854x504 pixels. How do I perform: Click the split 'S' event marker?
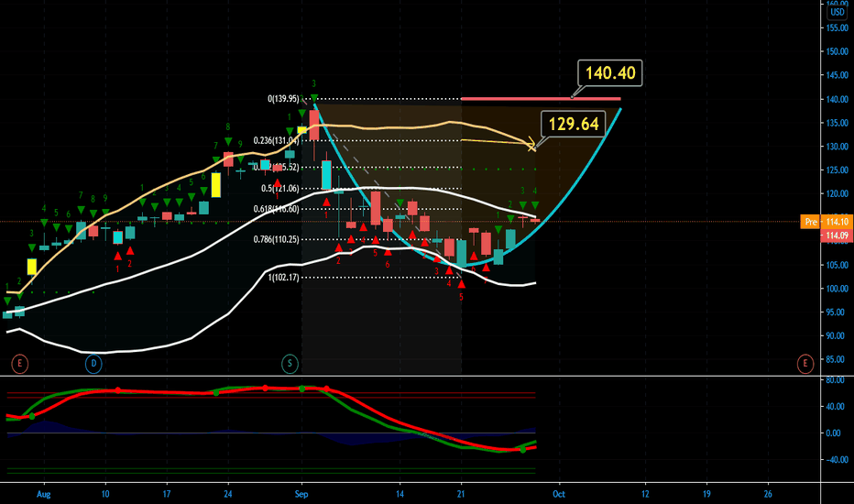click(290, 364)
